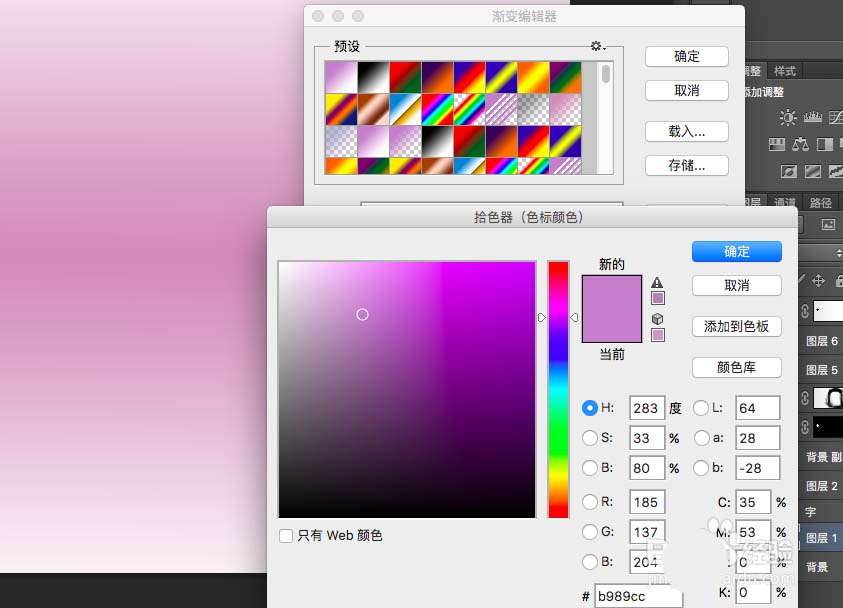Select the R red radio button
Screen dimensions: 843x608
(x=590, y=502)
